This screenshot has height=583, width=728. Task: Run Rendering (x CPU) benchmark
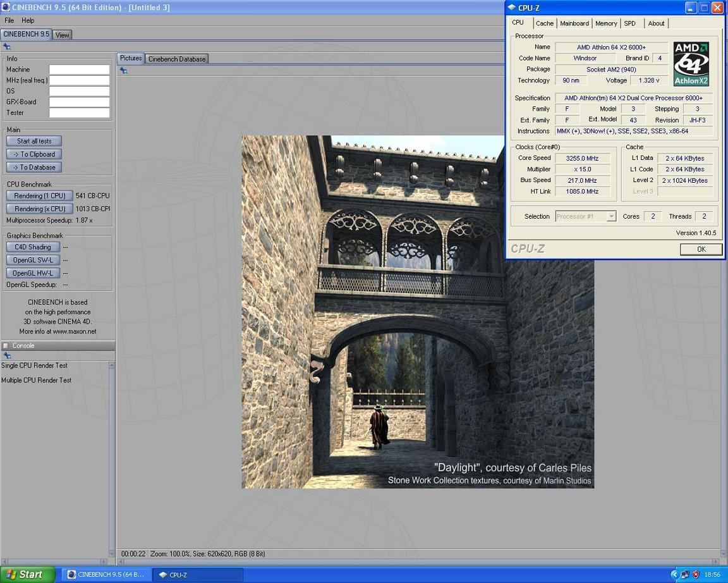[x=39, y=209]
